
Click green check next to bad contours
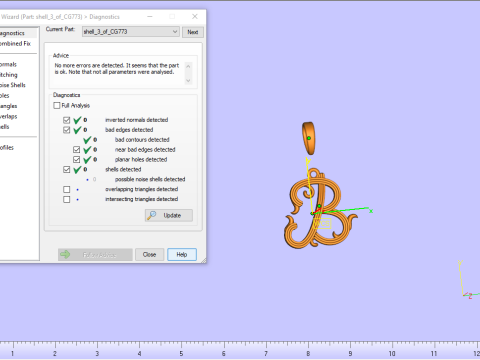[x=87, y=140]
